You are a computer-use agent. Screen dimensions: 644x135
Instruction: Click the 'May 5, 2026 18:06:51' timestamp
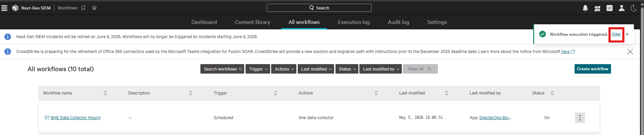pyautogui.click(x=421, y=118)
